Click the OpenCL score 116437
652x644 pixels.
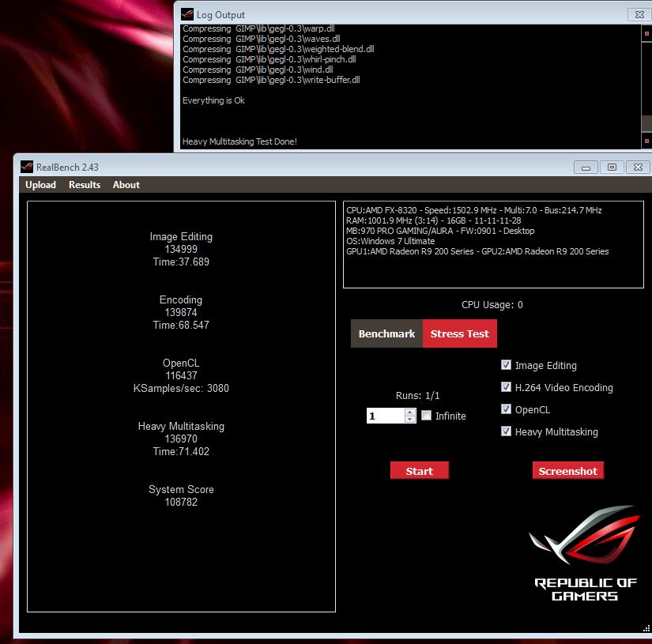coord(181,375)
